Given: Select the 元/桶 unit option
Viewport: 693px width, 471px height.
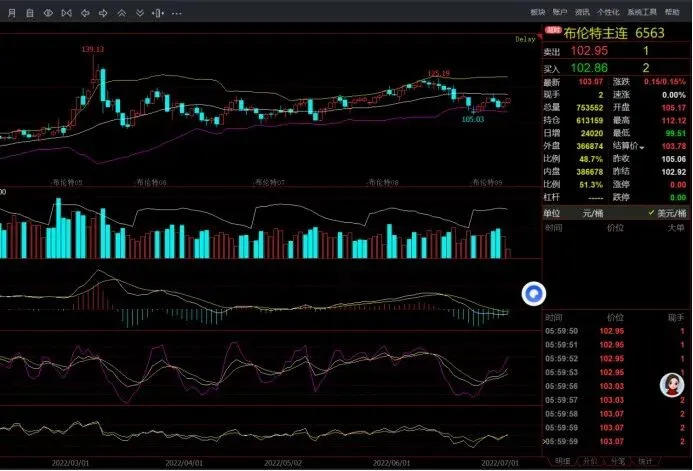Looking at the screenshot, I should 593,213.
